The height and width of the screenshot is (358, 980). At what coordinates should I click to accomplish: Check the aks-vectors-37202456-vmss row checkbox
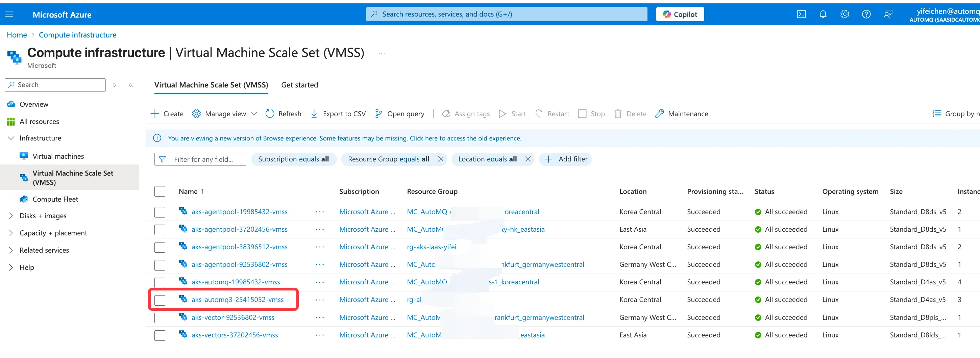[x=160, y=335]
